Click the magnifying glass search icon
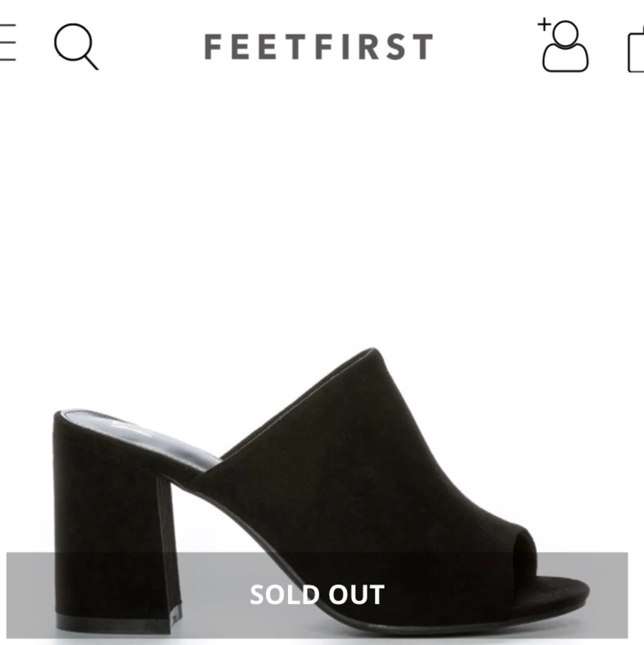The image size is (644, 645). [x=76, y=46]
